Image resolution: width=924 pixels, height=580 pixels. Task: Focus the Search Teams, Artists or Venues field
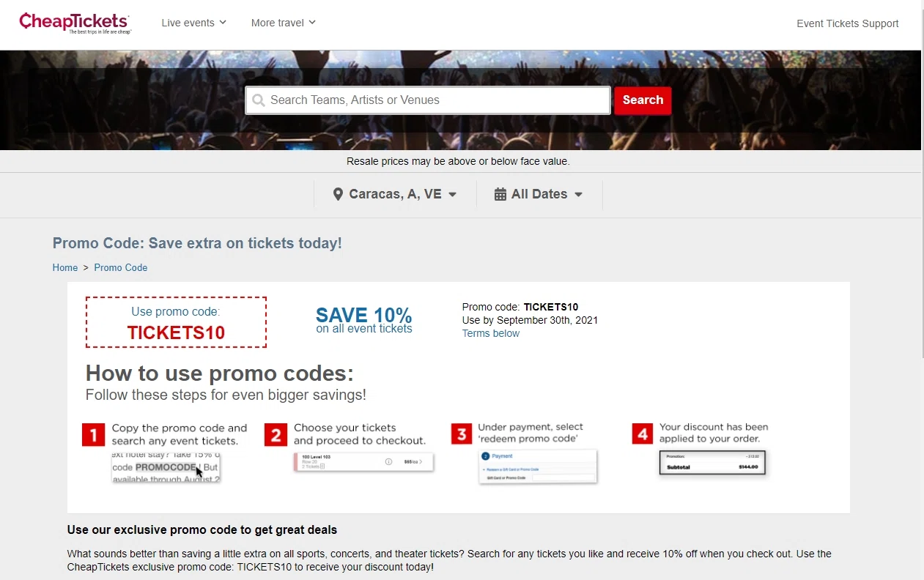[428, 100]
